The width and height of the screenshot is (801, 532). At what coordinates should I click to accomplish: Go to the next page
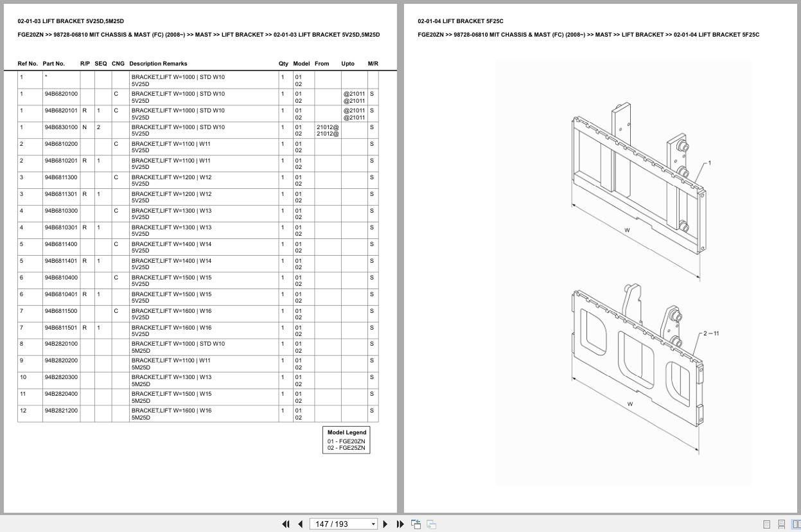click(x=385, y=524)
